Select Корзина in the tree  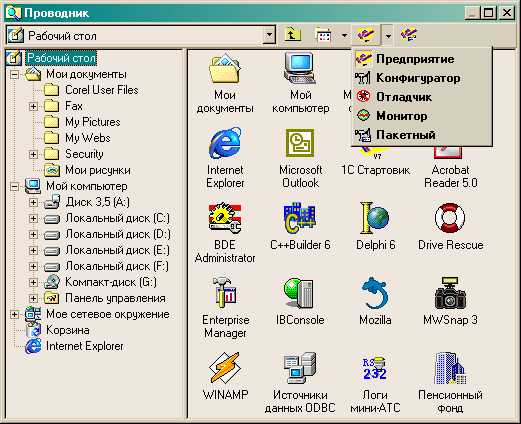68,330
